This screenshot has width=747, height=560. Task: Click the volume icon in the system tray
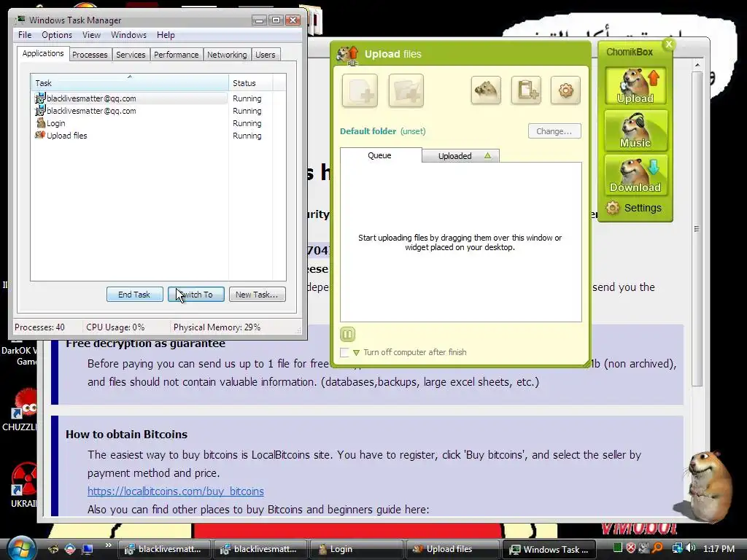click(x=691, y=548)
